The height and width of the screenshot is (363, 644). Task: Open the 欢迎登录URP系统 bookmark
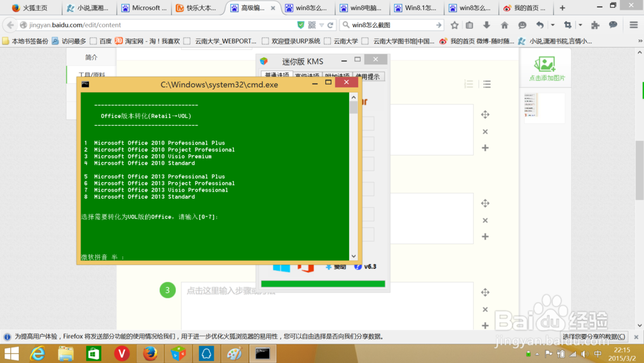click(x=291, y=41)
